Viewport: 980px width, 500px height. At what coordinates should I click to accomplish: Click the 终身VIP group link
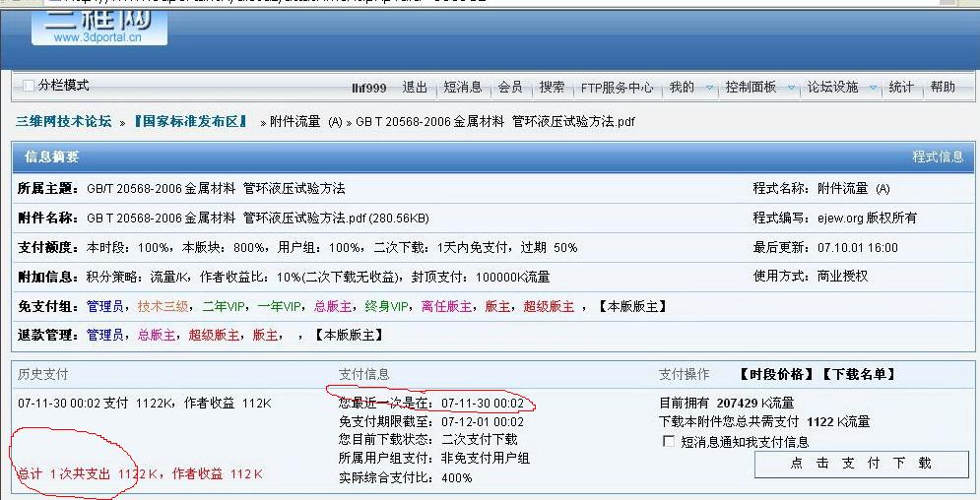(x=387, y=306)
